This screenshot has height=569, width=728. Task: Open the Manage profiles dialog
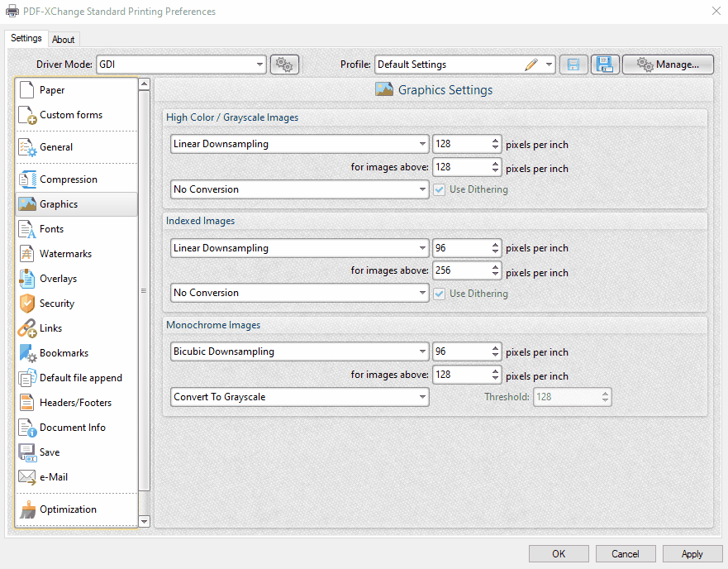668,64
